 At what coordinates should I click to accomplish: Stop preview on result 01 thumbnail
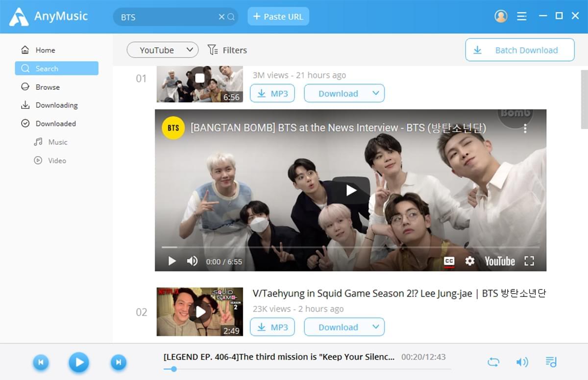[199, 78]
